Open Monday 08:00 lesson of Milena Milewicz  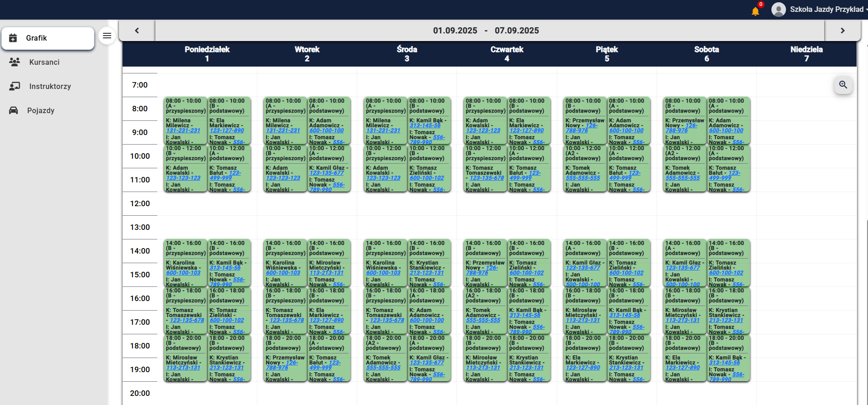point(185,121)
